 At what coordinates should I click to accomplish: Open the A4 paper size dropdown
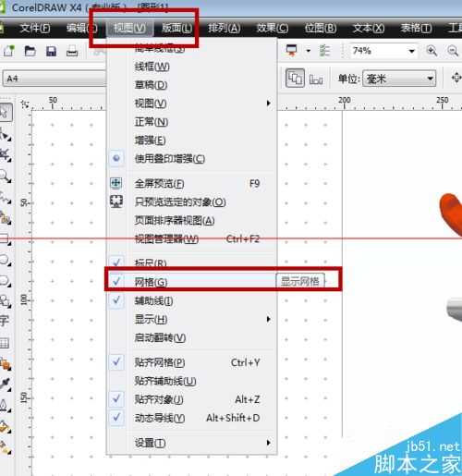55,79
